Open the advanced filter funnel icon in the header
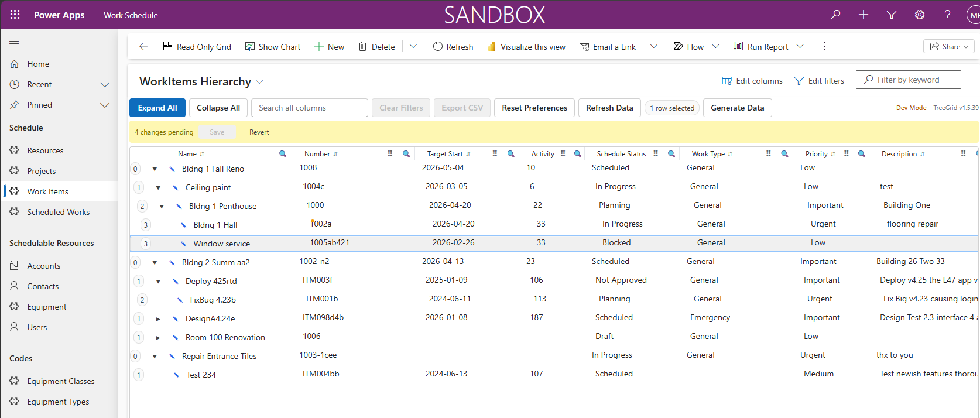Viewport: 980px width, 418px height. 892,15
